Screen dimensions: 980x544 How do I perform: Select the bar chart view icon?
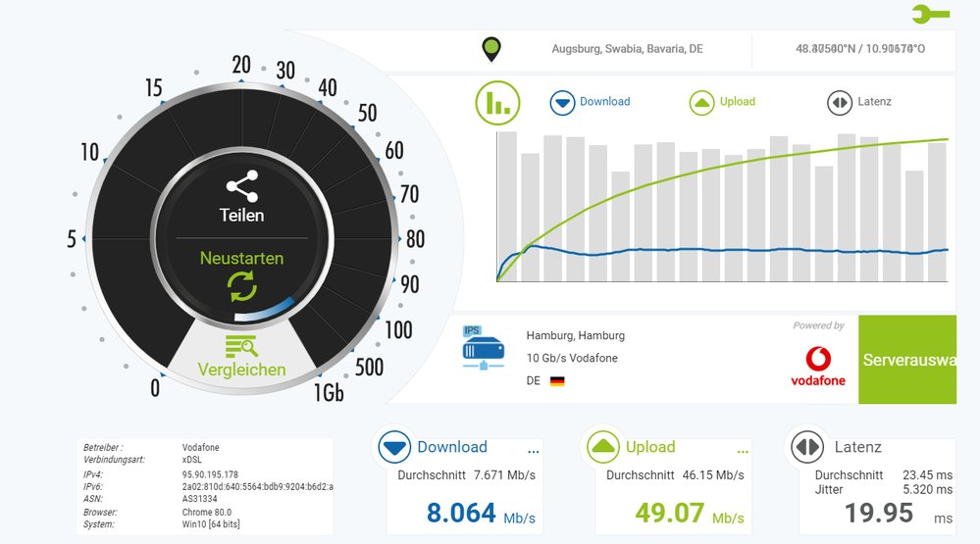[497, 103]
